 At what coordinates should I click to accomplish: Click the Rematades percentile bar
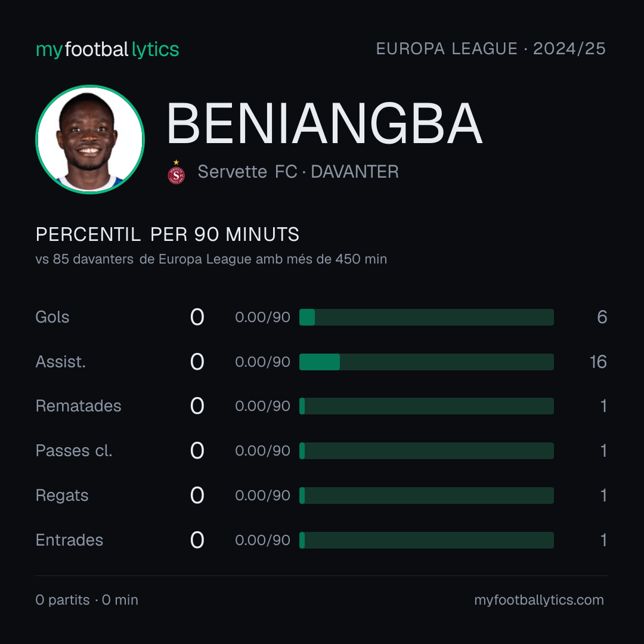click(x=426, y=406)
